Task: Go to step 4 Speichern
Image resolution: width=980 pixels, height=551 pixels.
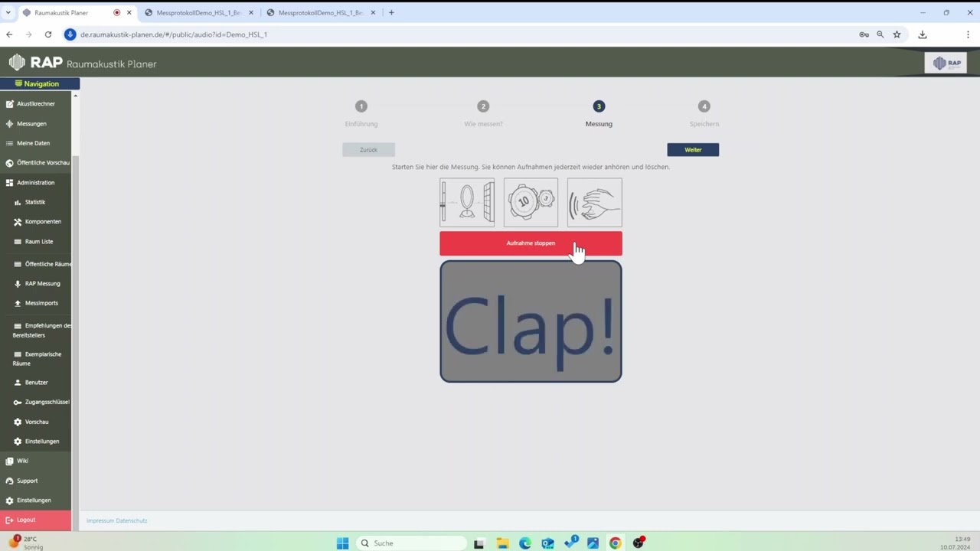Action: pos(704,113)
